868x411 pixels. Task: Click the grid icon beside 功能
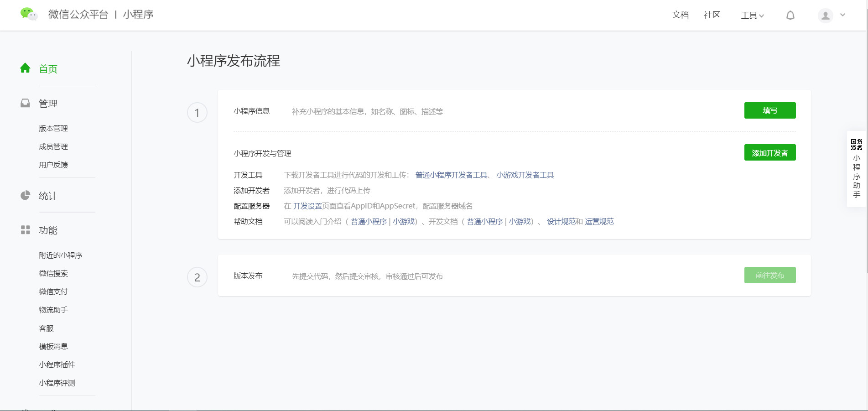(25, 230)
